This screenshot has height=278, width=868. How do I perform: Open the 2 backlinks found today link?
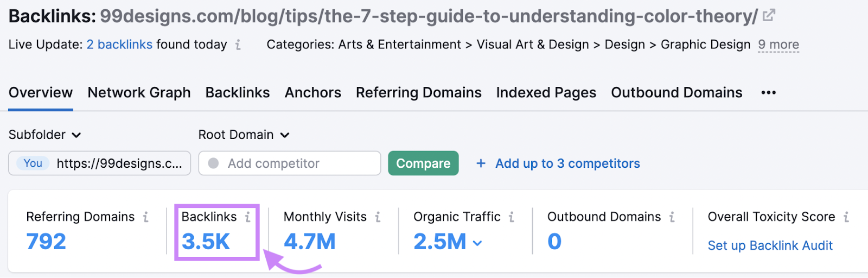(119, 45)
